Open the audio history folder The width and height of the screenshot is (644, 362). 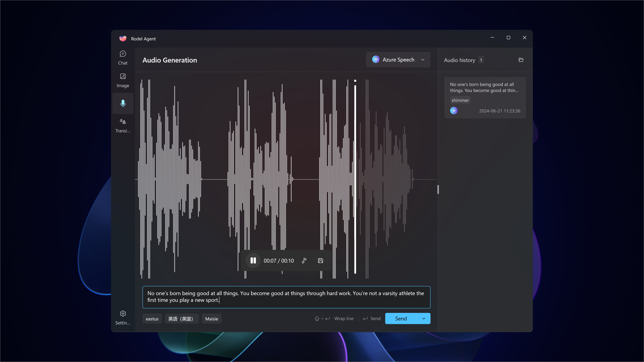[521, 60]
